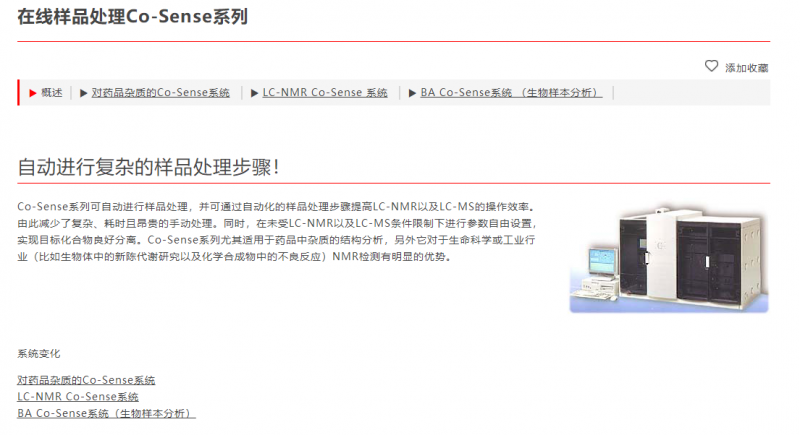The image size is (800, 435).
Task: Select the 概述 tab
Action: (x=52, y=92)
